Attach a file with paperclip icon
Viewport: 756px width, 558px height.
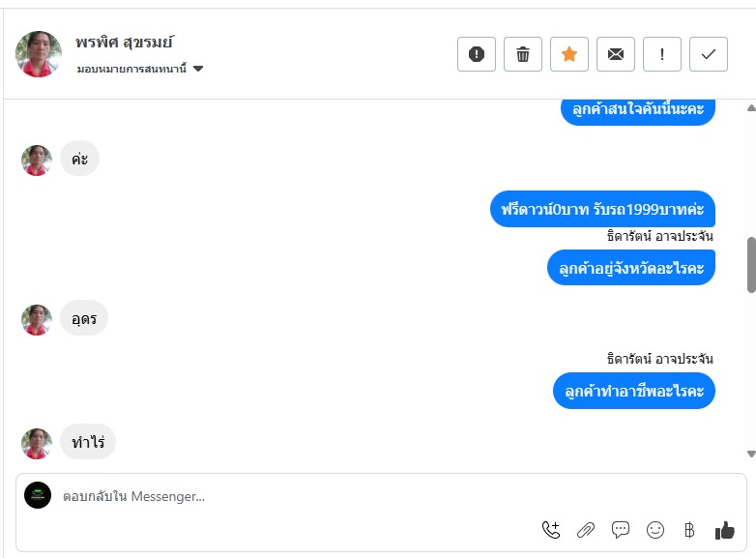point(586,529)
